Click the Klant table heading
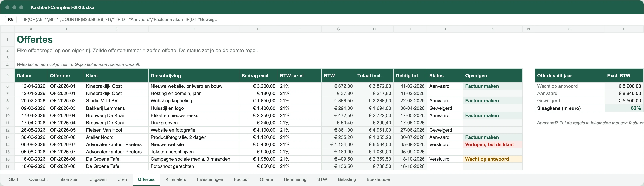The height and width of the screenshot is (186, 644). [116, 76]
